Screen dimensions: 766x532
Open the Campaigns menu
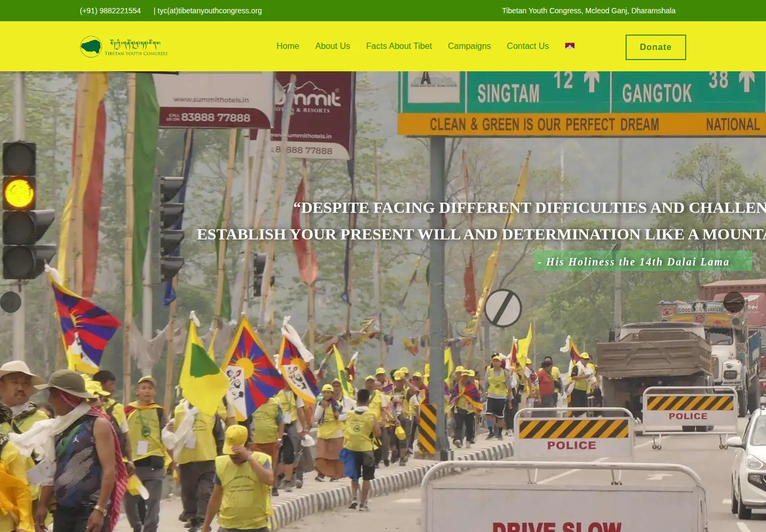[x=469, y=46]
